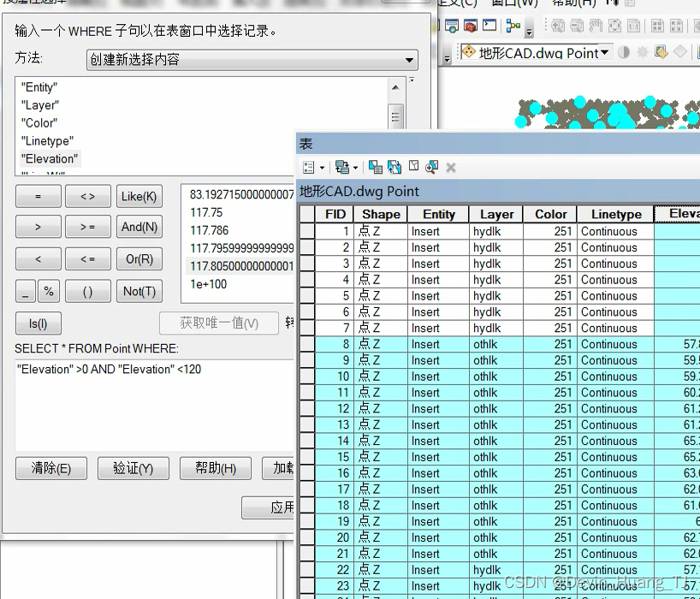This screenshot has width=700, height=599.
Task: Open the red ArcToolbox icon
Action: point(471,26)
